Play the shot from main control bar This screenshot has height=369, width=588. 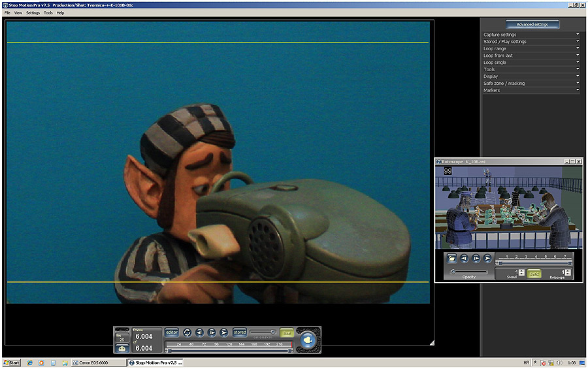224,332
